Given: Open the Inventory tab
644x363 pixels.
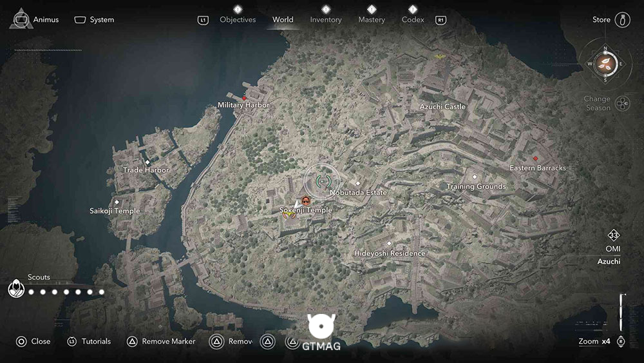Looking at the screenshot, I should pyautogui.click(x=326, y=19).
